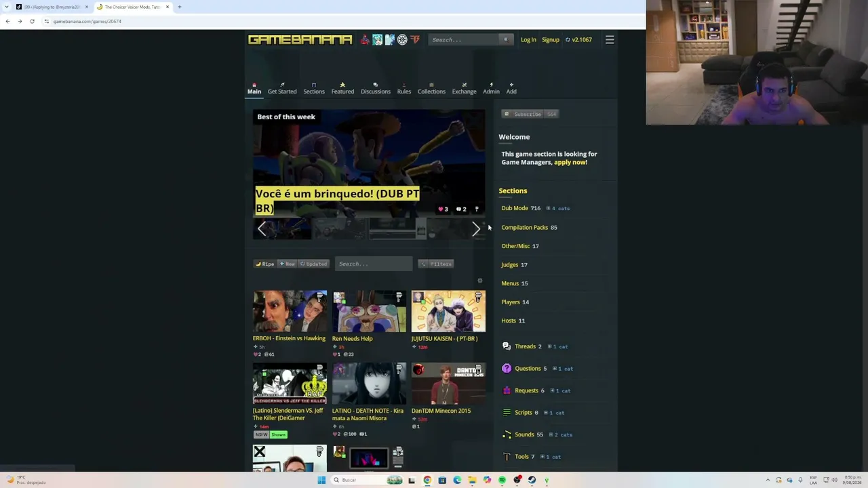Focus the mod list search field
Viewport: 868px width, 488px height.
pos(374,264)
